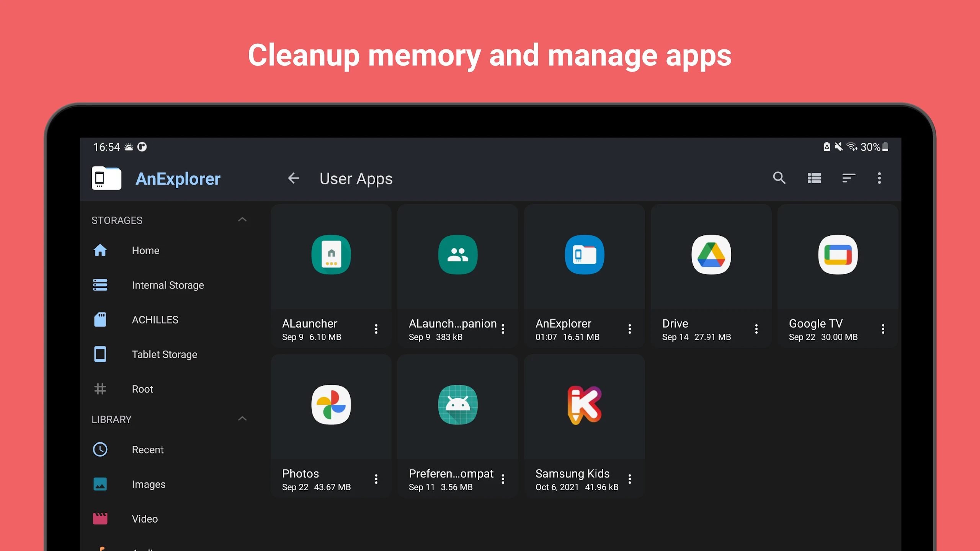Open the sort options icon
980x551 pixels.
[x=849, y=178]
